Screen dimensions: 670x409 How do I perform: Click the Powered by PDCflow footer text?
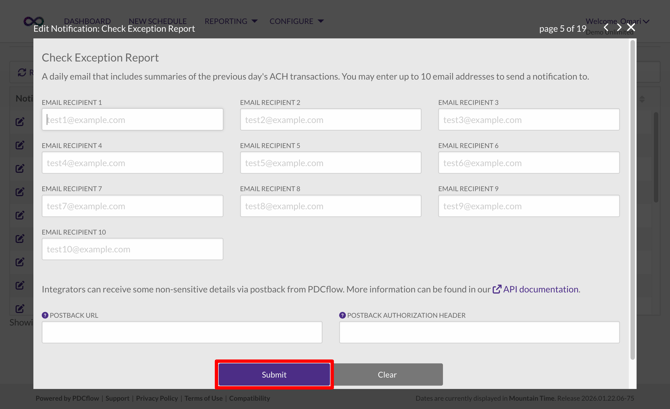pos(67,398)
